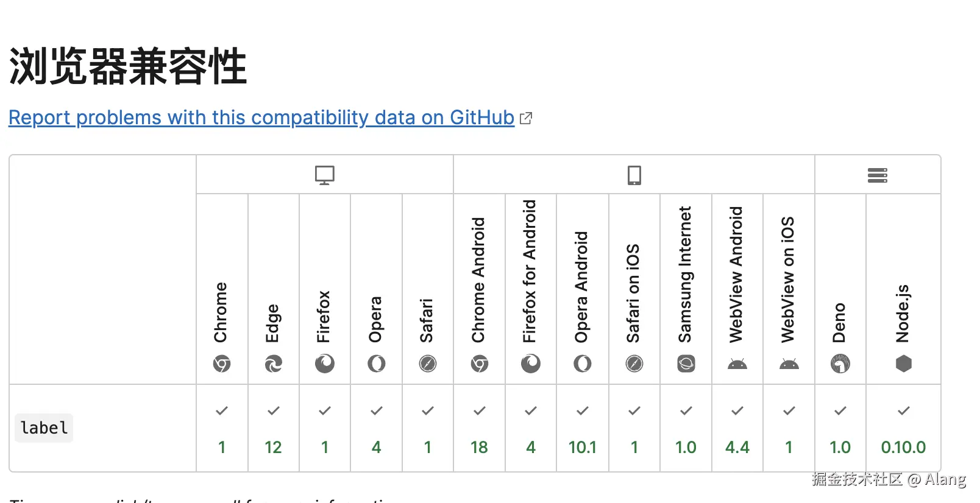Click the mobile phone platform icon

point(634,175)
